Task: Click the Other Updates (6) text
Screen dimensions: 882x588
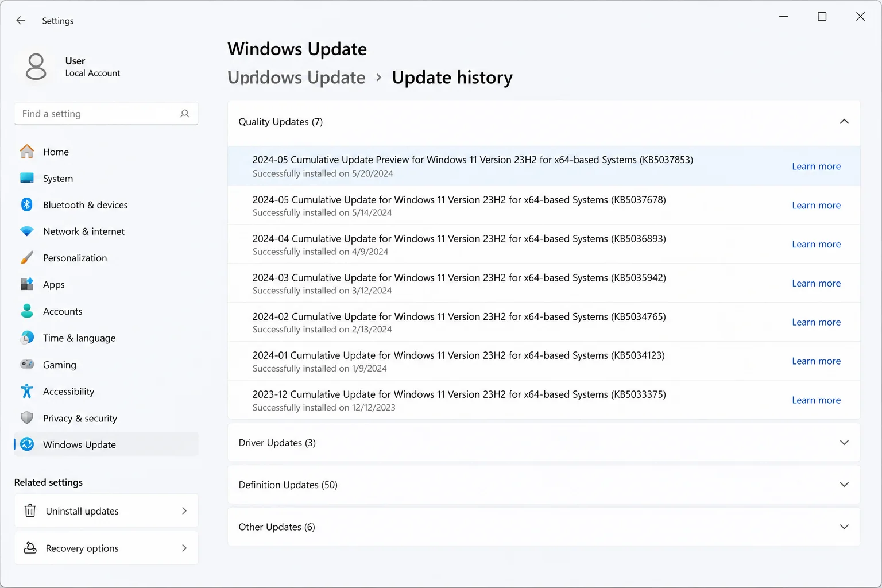Action: point(277,527)
